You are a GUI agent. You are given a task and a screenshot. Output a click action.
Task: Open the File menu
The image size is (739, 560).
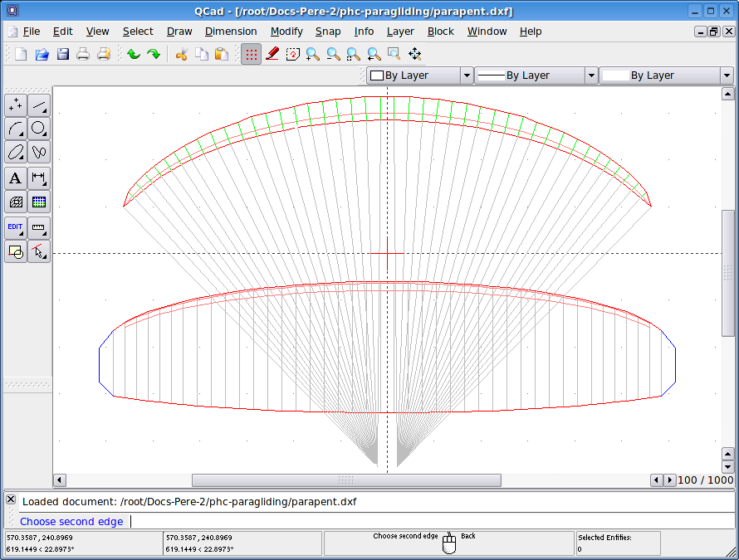[31, 32]
